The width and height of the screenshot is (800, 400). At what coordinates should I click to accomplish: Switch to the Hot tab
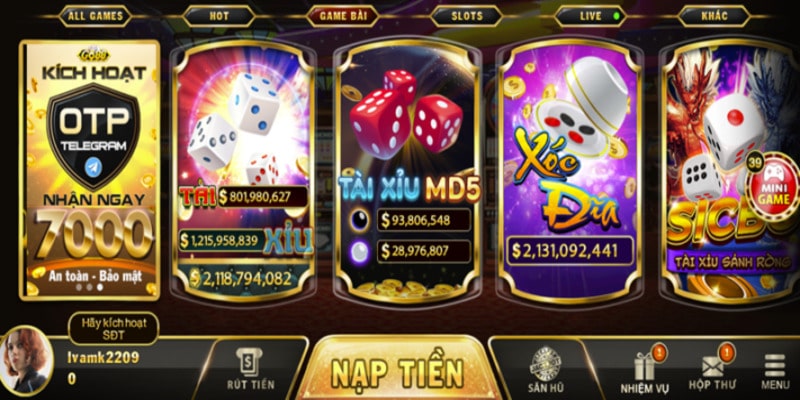click(219, 16)
